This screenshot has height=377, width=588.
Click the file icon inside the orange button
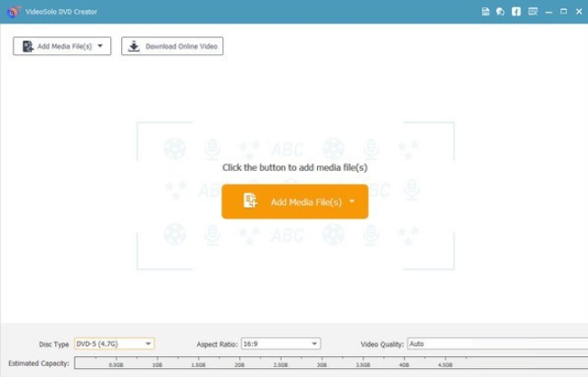click(x=250, y=201)
